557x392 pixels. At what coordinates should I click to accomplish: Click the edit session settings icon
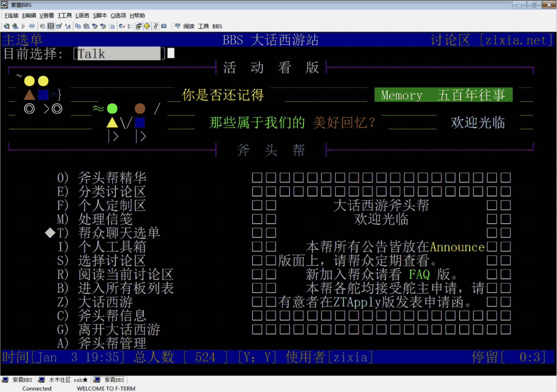pos(59,26)
